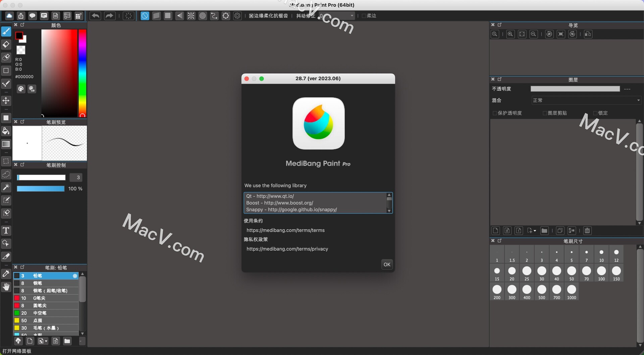644x355 pixels.
Task: Select the Magic Wand tool
Action: click(6, 187)
